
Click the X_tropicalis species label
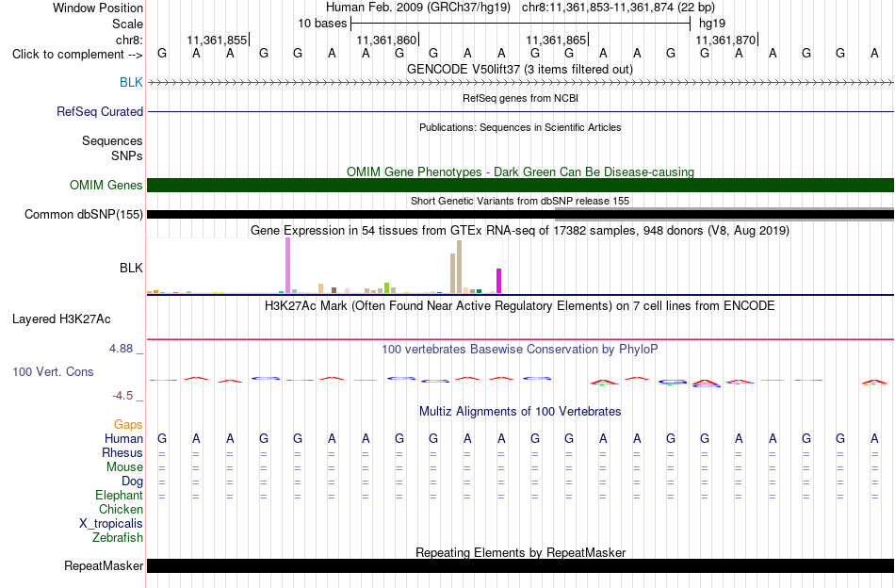(111, 524)
